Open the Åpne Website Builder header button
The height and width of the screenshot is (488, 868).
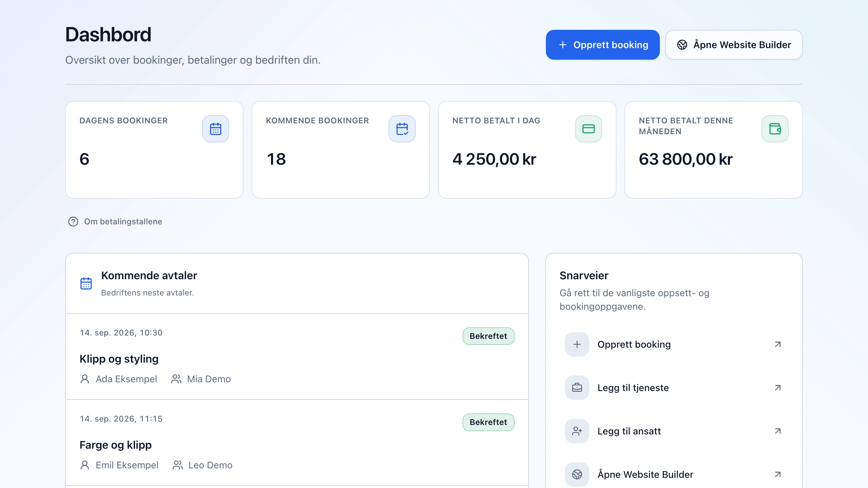click(x=734, y=45)
